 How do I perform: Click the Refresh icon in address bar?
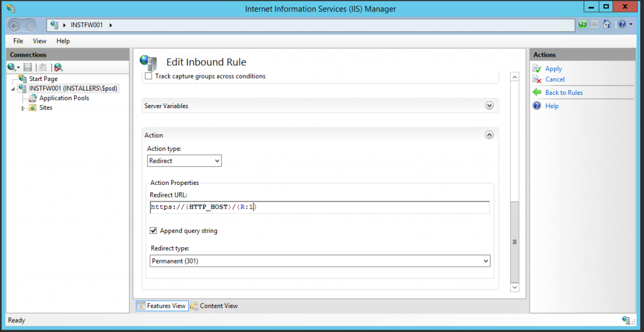coord(582,25)
